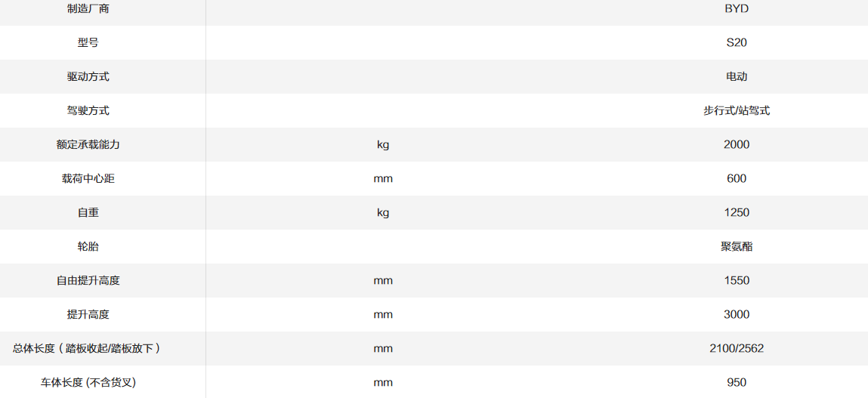The height and width of the screenshot is (398, 868).
Task: Select the 3000 lift height value
Action: [x=736, y=315]
